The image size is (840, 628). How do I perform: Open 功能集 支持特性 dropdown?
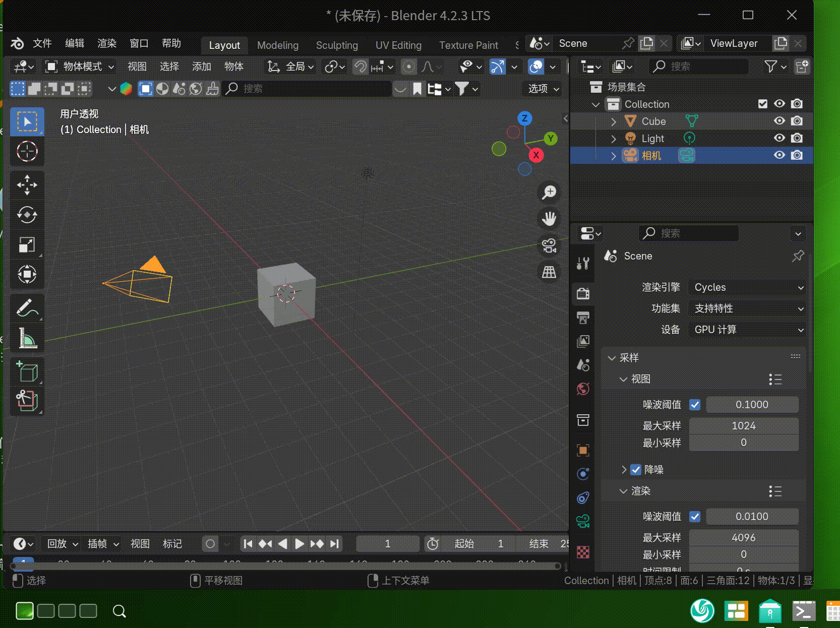(x=748, y=308)
